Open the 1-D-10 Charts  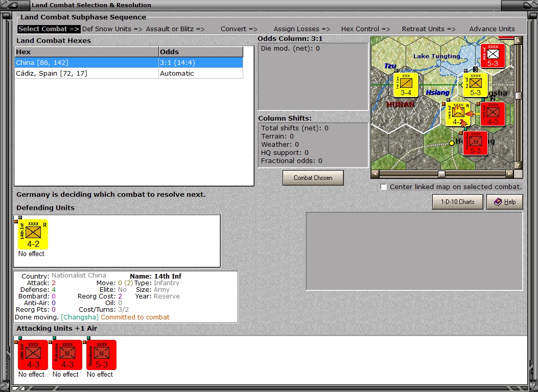tap(457, 202)
